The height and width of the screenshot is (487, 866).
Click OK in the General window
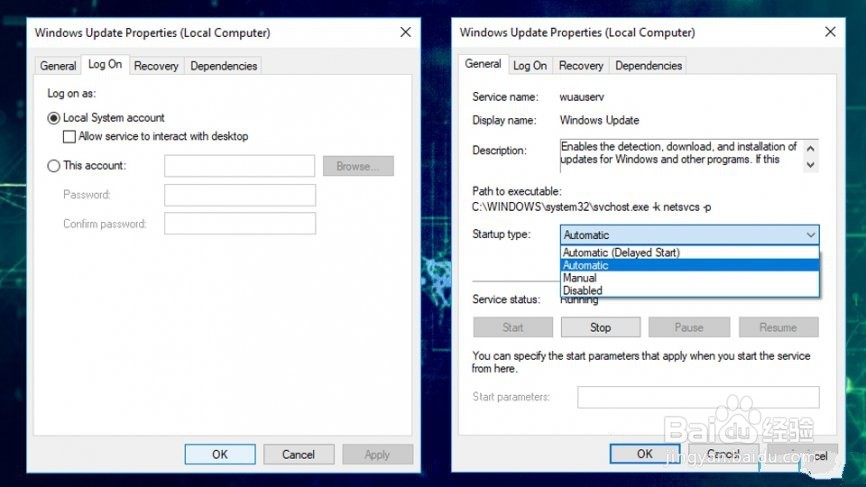pos(645,454)
